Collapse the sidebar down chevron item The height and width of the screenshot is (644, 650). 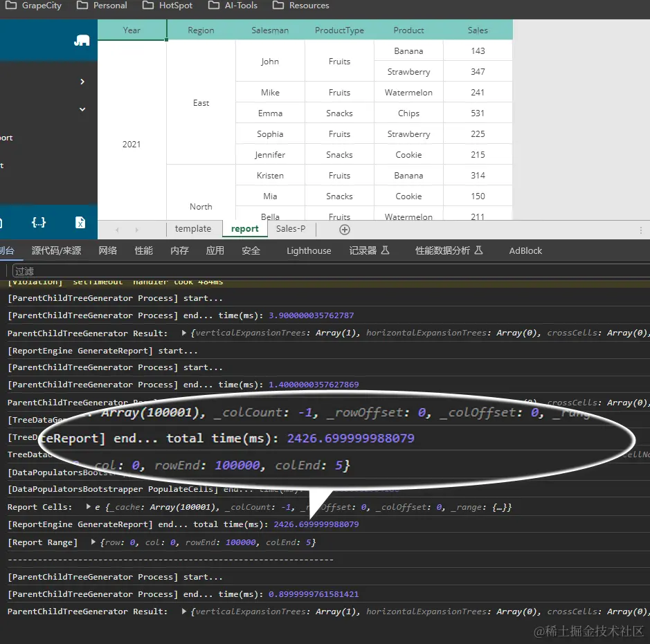(82, 109)
